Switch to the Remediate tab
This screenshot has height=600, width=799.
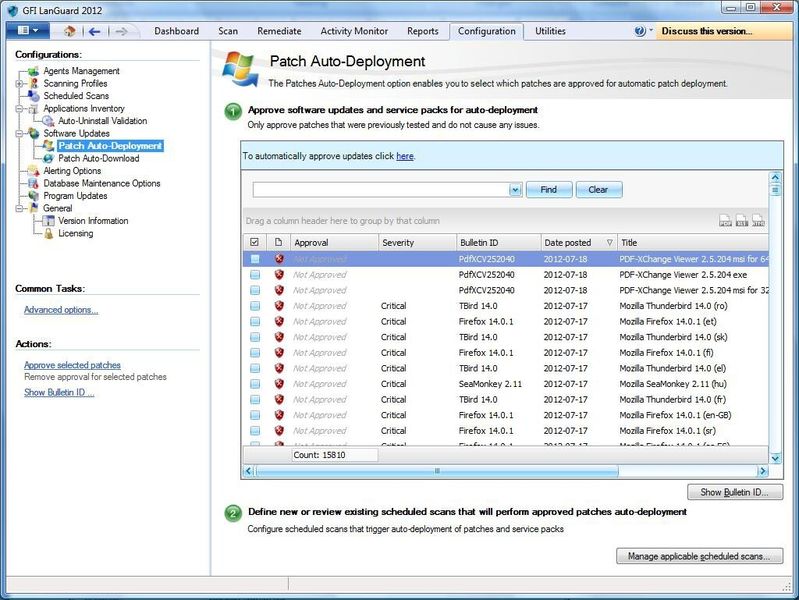click(279, 31)
